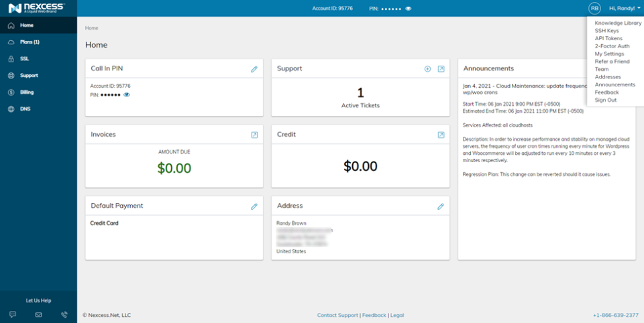The width and height of the screenshot is (644, 323).
Task: Select SSH Keys from user menu
Action: pos(606,31)
